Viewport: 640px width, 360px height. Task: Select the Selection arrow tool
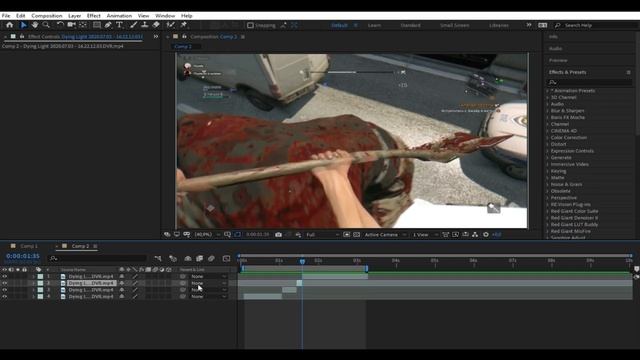coord(23,25)
